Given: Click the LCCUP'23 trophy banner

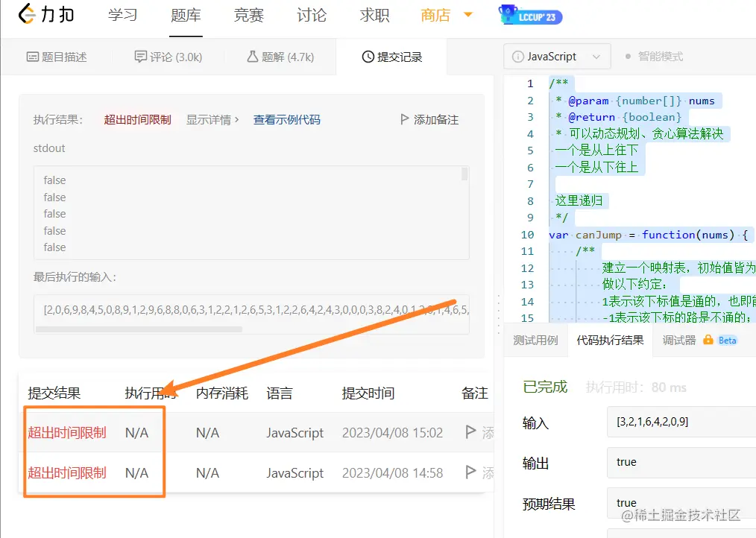Looking at the screenshot, I should point(530,15).
